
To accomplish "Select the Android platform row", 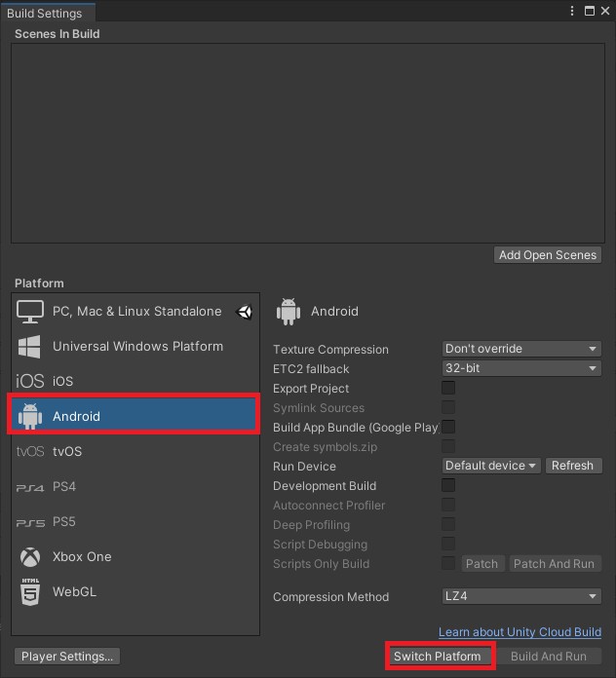I will tap(135, 416).
